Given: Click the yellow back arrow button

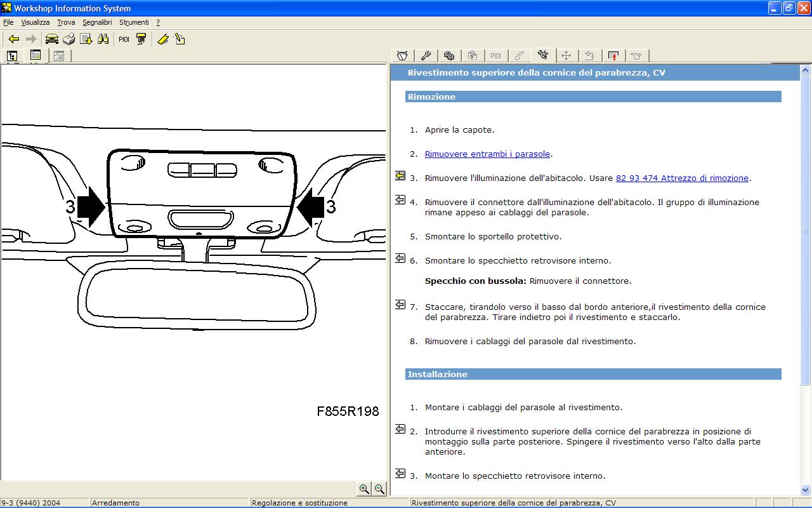Looking at the screenshot, I should (13, 39).
